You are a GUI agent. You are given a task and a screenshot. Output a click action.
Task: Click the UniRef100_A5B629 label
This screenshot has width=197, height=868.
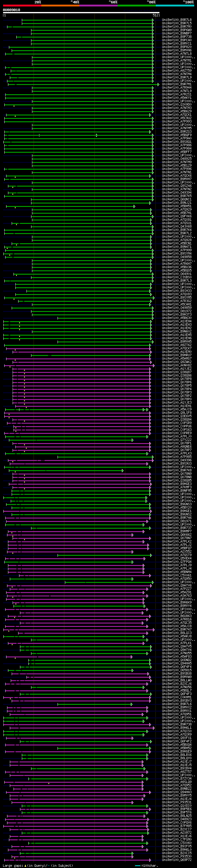pyautogui.click(x=177, y=111)
